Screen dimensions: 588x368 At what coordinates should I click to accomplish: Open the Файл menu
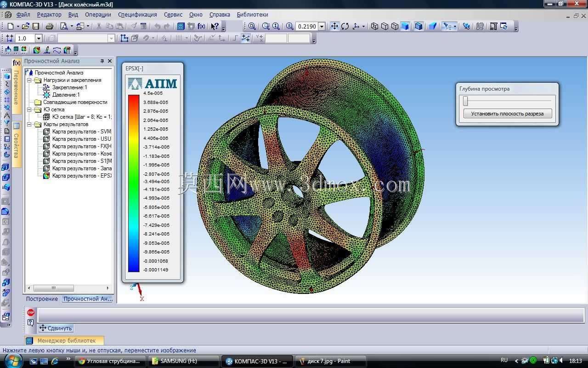click(23, 15)
